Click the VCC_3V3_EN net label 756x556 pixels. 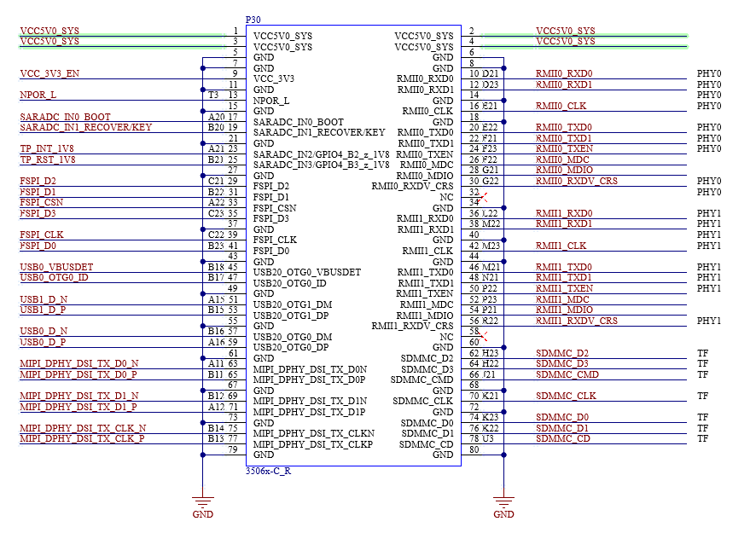[49, 73]
